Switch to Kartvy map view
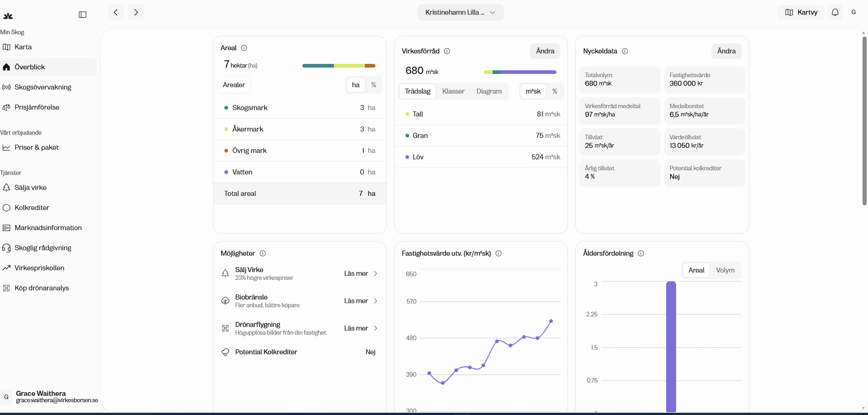Image resolution: width=868 pixels, height=415 pixels. point(801,12)
